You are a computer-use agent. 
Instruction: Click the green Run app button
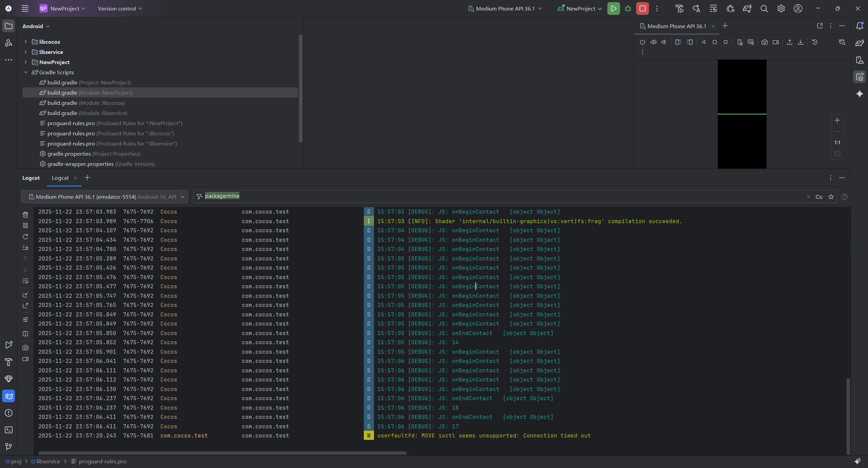(x=613, y=8)
